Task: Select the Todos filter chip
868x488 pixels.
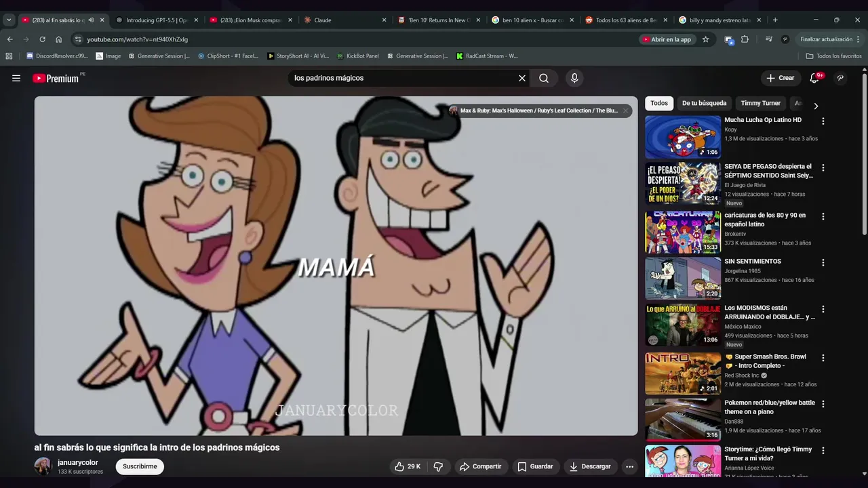Action: tap(659, 103)
